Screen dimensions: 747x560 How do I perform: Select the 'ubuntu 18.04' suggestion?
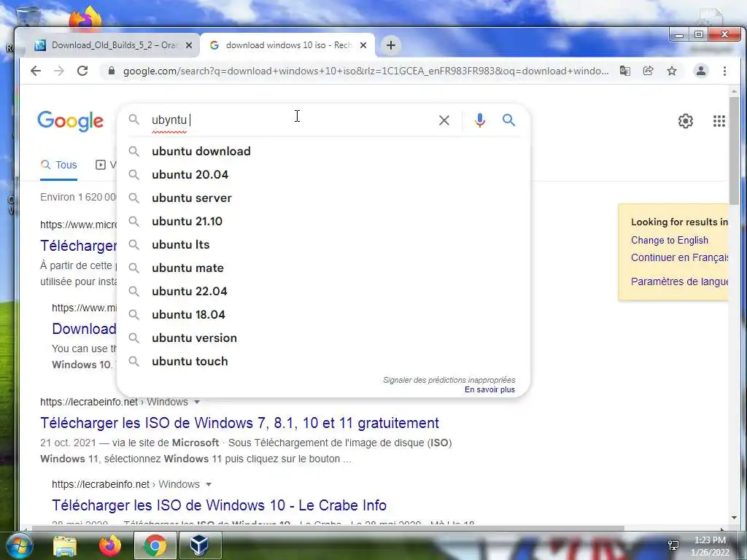pos(323,315)
